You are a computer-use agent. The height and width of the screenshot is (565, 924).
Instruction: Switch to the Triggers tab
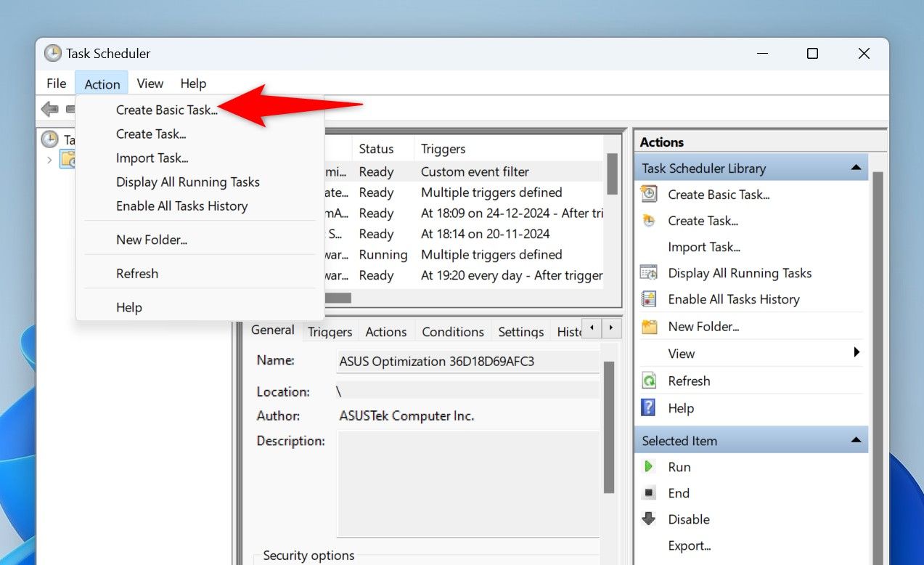[x=330, y=332]
